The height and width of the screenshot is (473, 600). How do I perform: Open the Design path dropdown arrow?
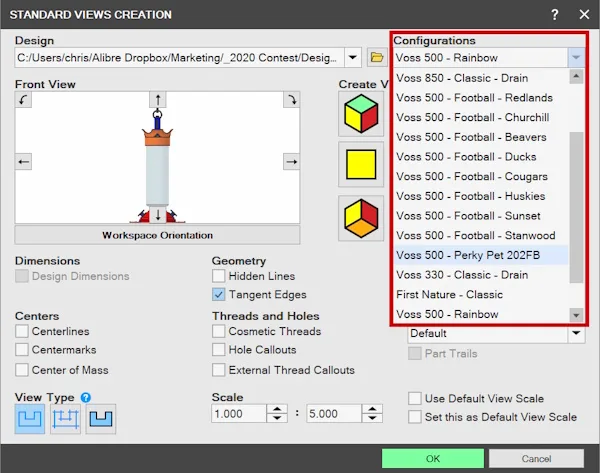point(352,58)
